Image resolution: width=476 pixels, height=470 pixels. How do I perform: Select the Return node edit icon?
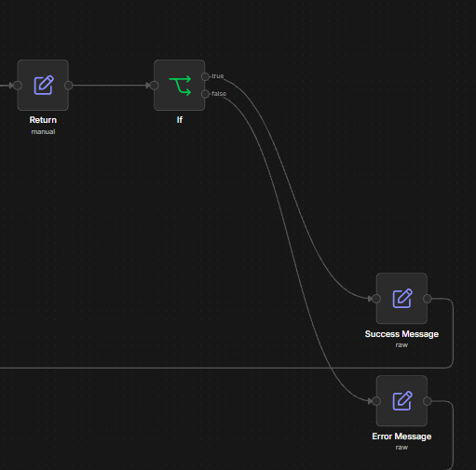coord(44,85)
